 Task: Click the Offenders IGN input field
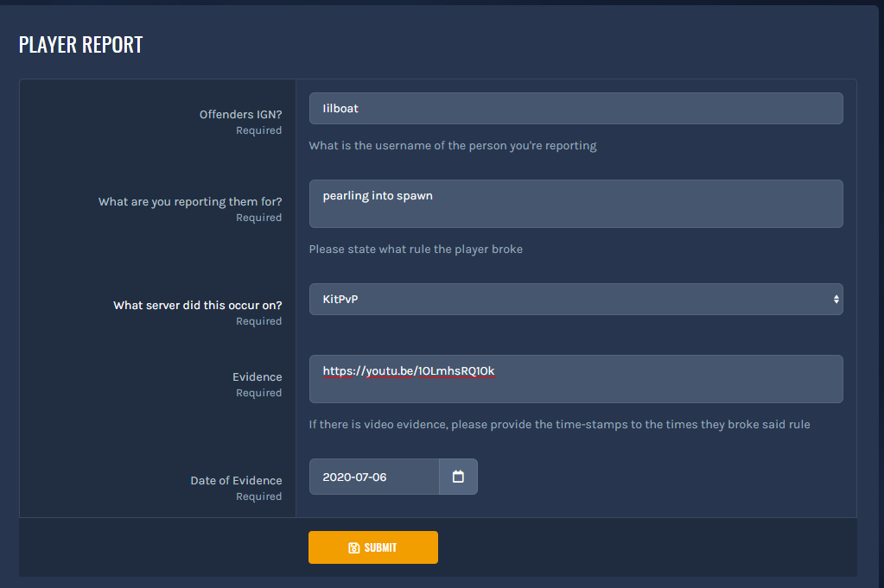click(x=576, y=108)
